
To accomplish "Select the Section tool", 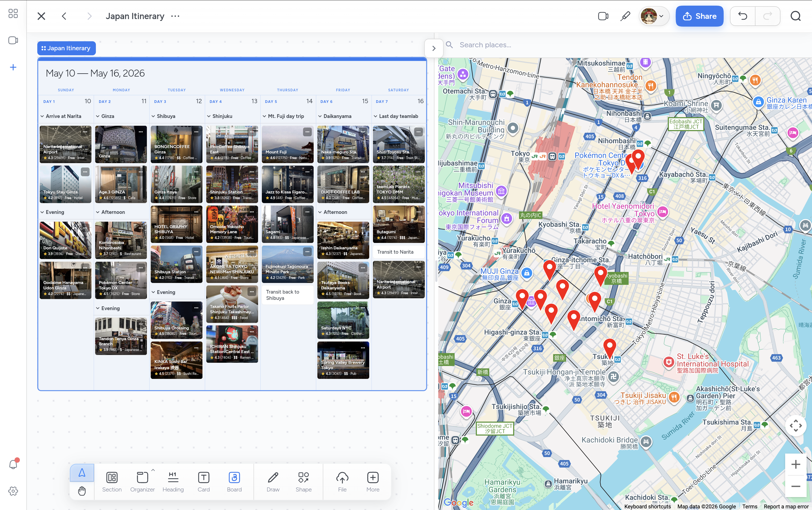I will [112, 481].
